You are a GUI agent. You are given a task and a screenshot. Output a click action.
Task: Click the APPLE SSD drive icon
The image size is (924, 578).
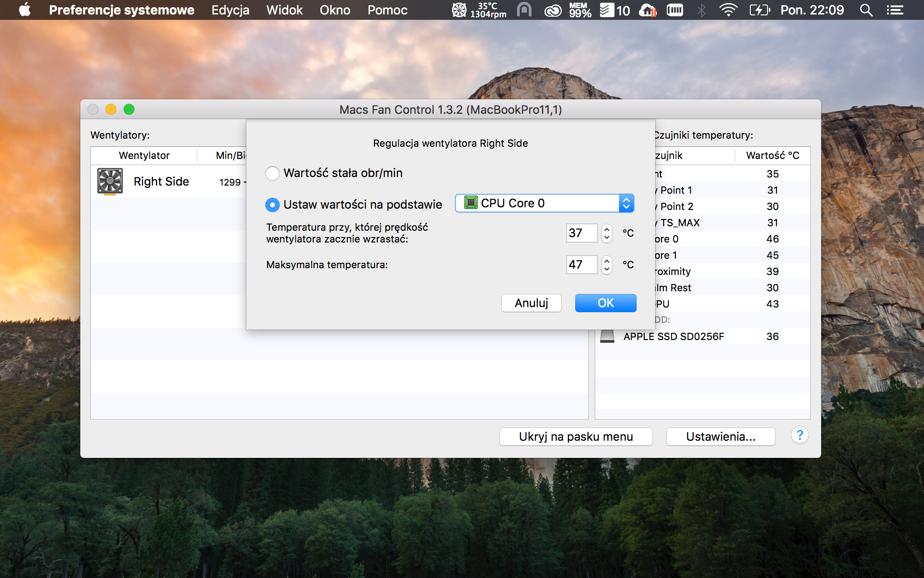click(x=607, y=336)
